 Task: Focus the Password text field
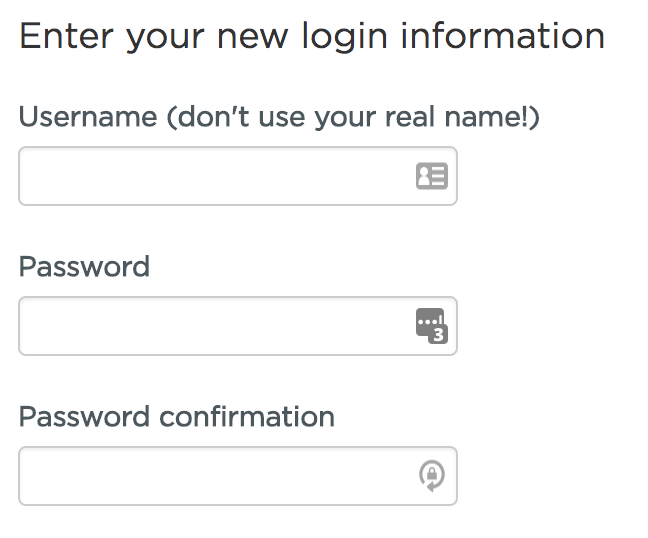(238, 326)
